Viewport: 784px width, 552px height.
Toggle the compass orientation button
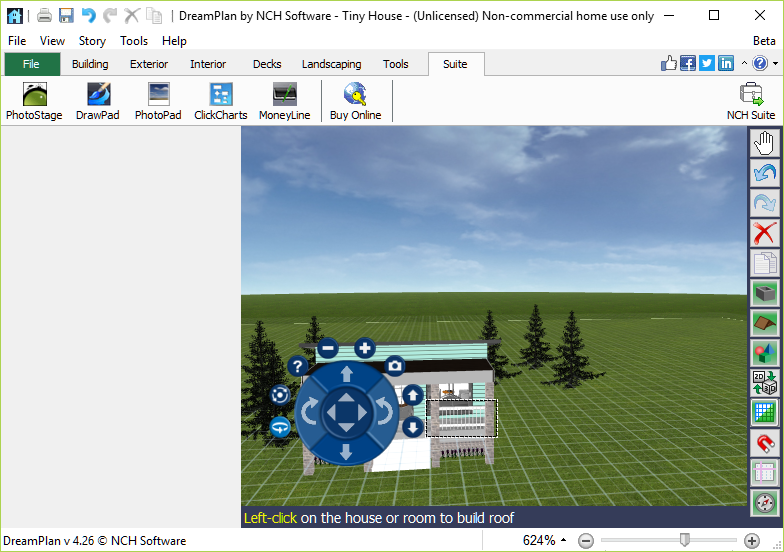765,502
